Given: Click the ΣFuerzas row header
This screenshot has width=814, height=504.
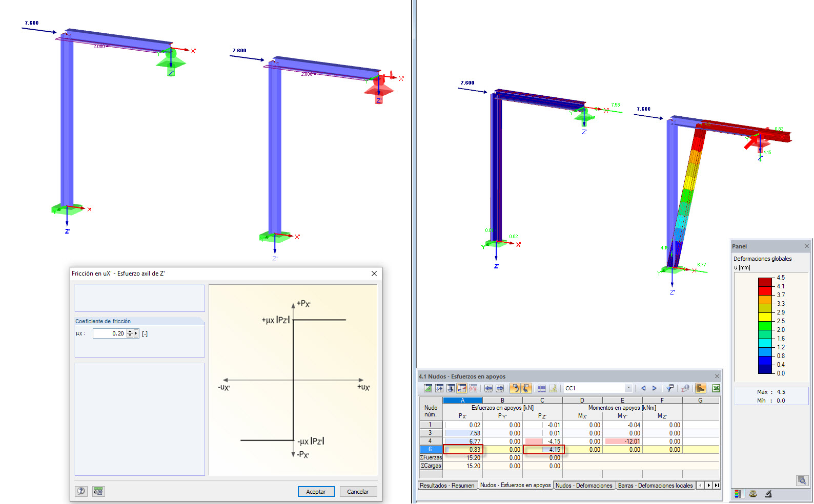Looking at the screenshot, I should (431, 458).
